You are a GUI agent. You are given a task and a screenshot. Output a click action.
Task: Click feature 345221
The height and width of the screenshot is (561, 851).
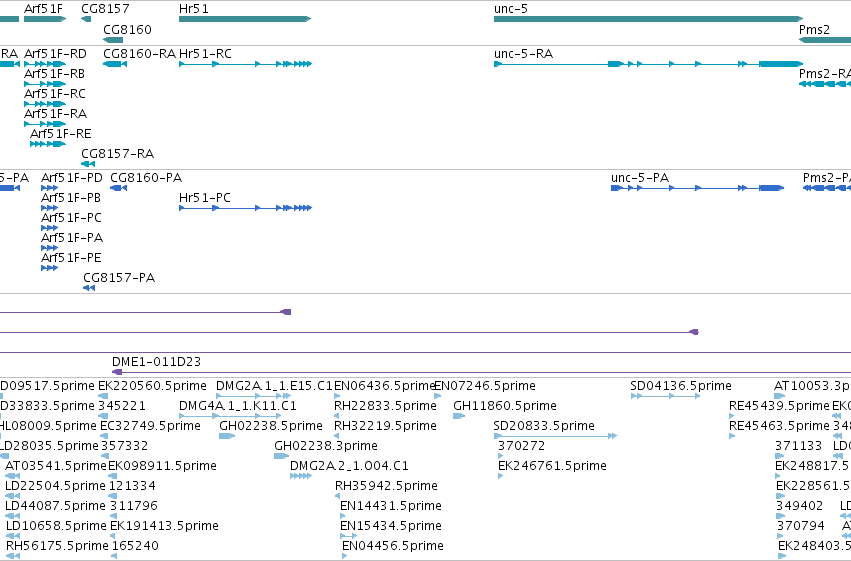122,406
